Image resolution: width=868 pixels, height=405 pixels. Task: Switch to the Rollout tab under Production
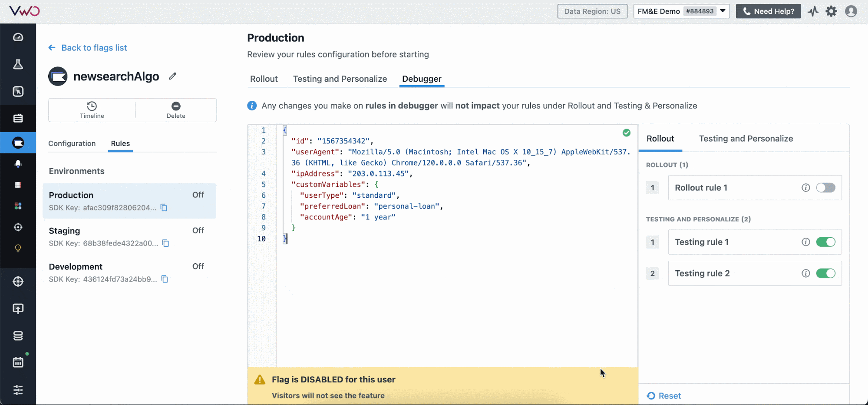[264, 79]
